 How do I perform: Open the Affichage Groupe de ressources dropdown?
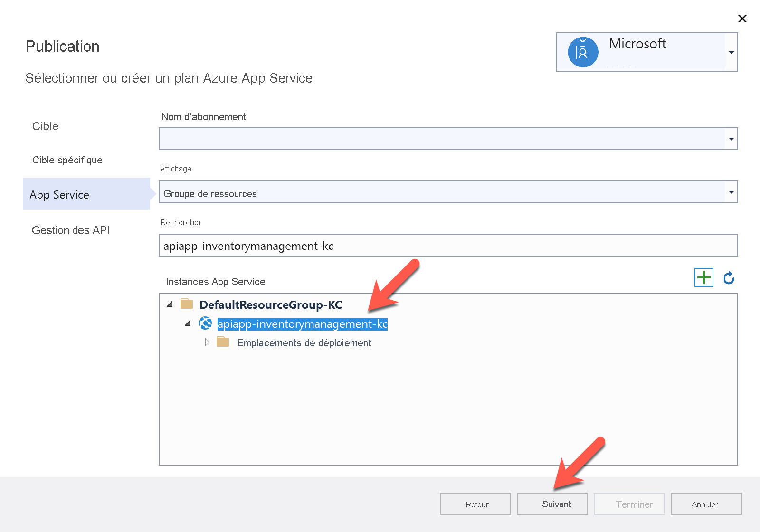tap(731, 192)
